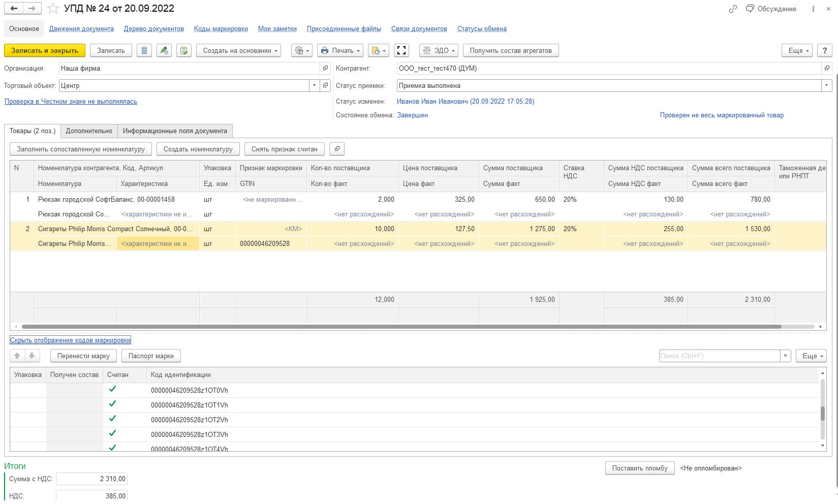Image resolution: width=838 pixels, height=504 pixels.
Task: Click the Считан checkmark for code ending 0T2Vh
Action: click(113, 419)
